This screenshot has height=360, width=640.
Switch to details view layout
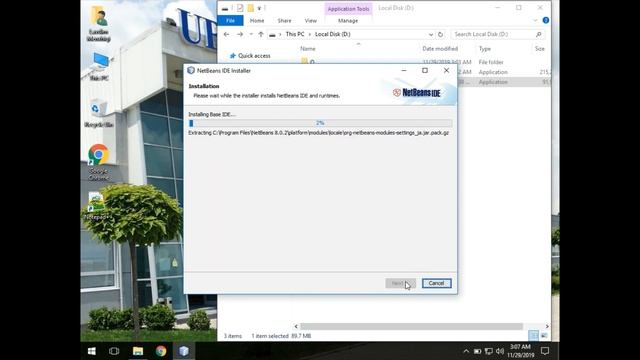coord(533,336)
